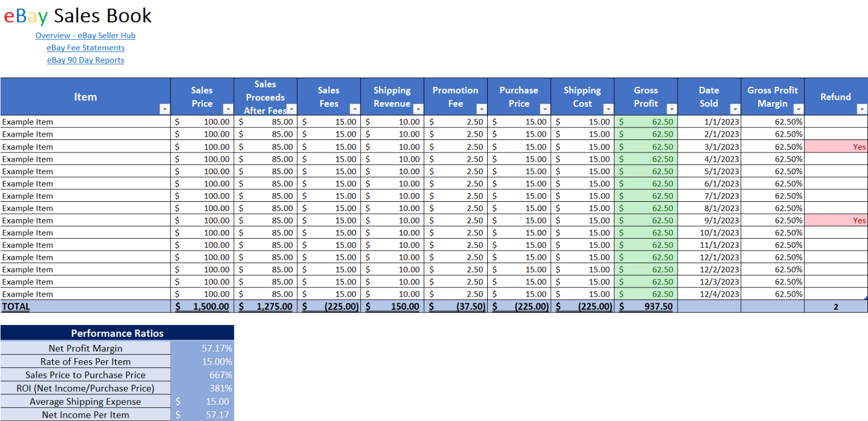Image resolution: width=868 pixels, height=421 pixels.
Task: Select date cell 1/1/2023
Action: [709, 122]
